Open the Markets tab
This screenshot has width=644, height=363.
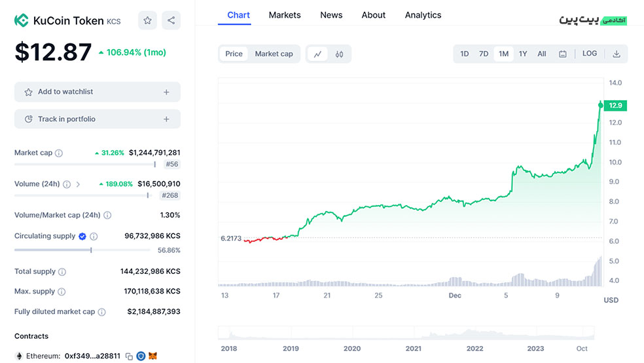[x=285, y=15]
